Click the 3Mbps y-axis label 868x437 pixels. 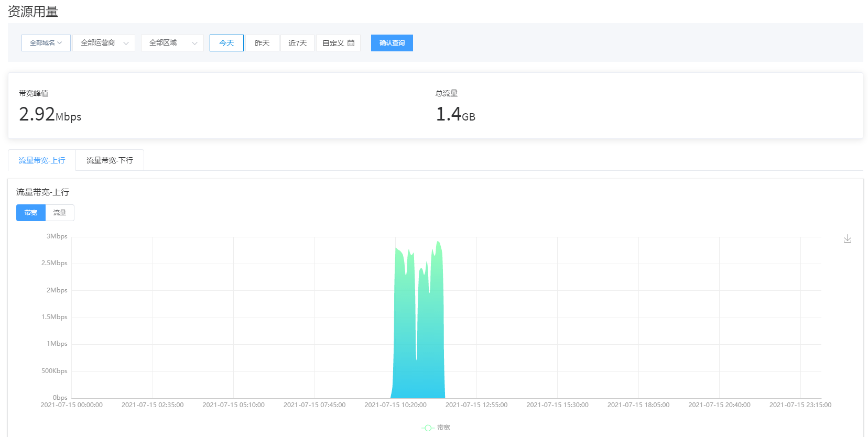click(57, 236)
